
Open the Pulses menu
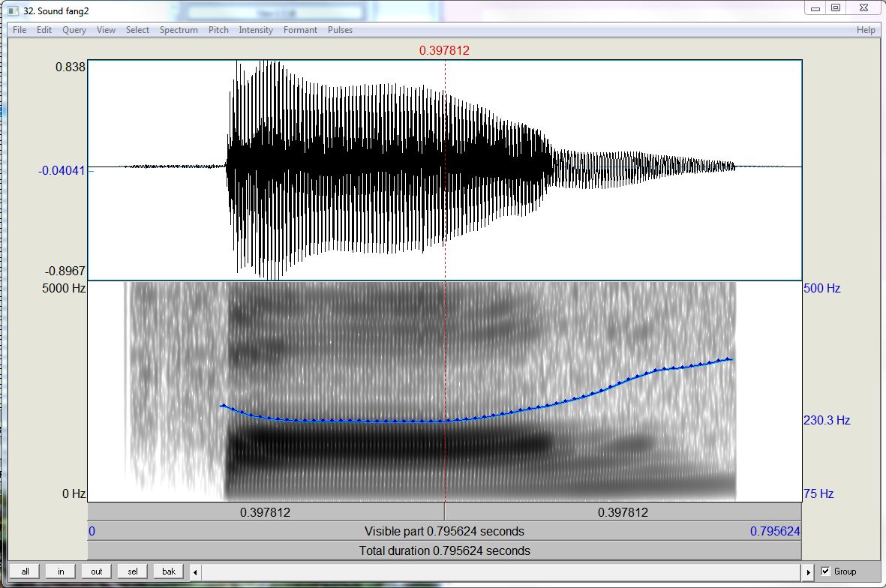[x=340, y=30]
